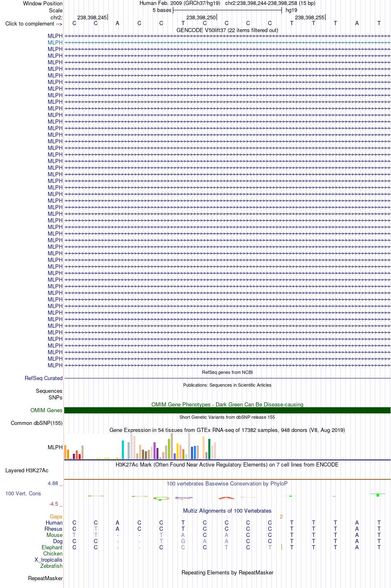
Task: Click the 'chr2:' ruler label
Action: click(56, 17)
